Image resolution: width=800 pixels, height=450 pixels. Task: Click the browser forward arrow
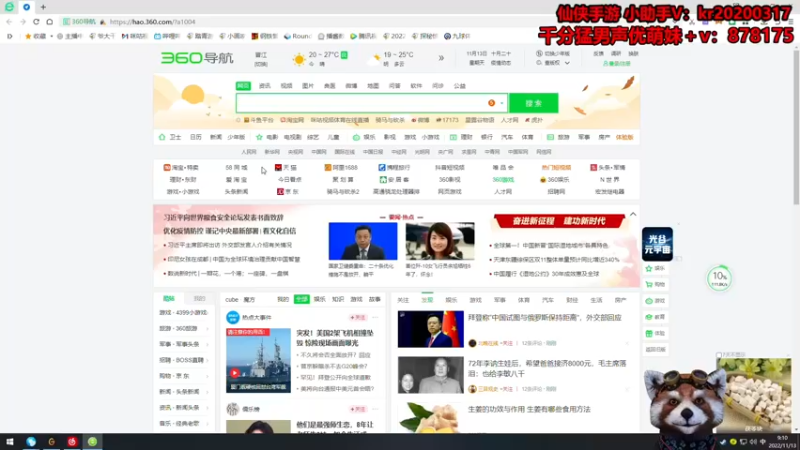coord(22,22)
